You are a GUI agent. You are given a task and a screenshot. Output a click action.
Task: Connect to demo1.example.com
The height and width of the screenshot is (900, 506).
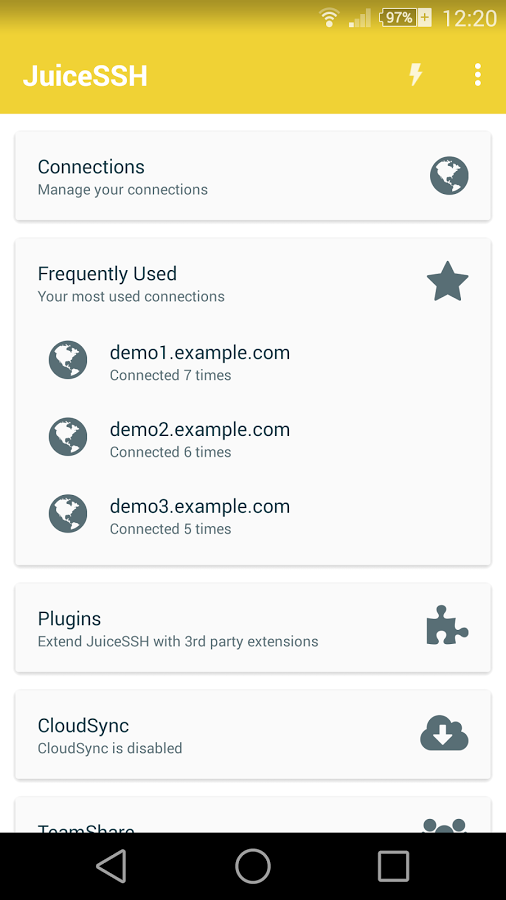pos(253,362)
